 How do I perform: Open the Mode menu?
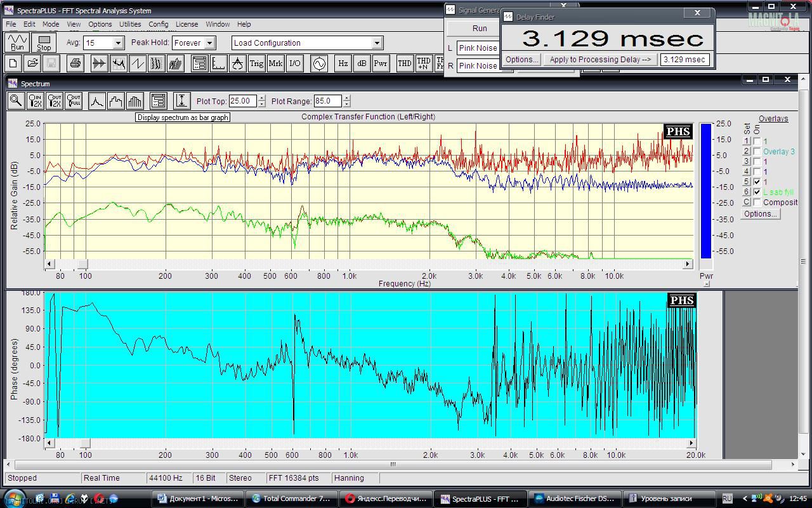(x=51, y=24)
